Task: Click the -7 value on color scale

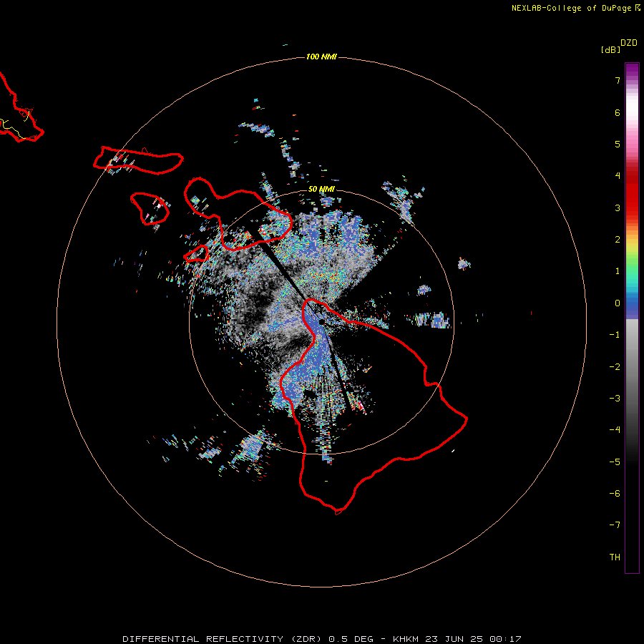Action: click(x=615, y=525)
